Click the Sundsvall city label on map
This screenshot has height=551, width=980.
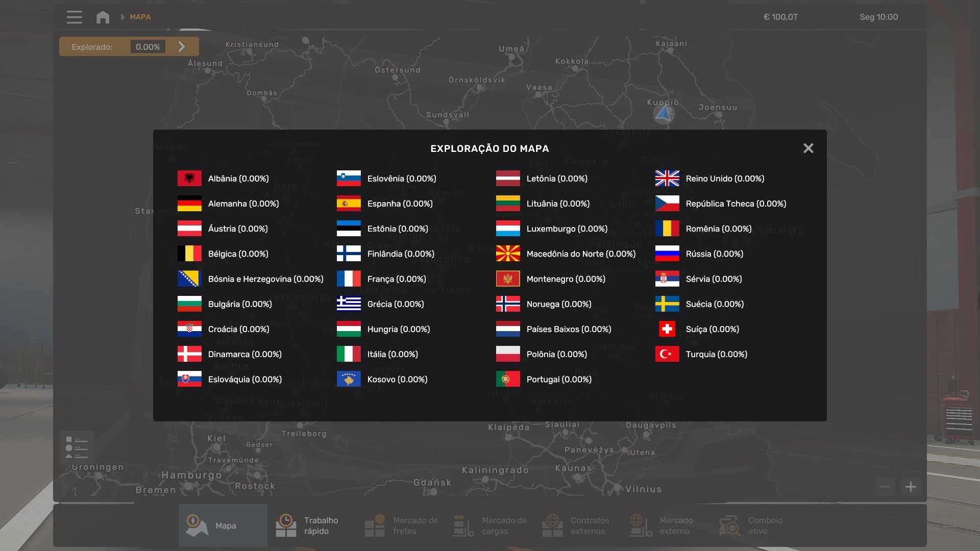(448, 115)
